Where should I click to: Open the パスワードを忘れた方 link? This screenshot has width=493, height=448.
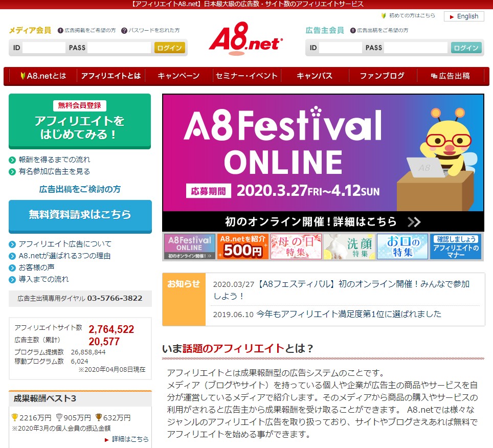[x=154, y=31]
